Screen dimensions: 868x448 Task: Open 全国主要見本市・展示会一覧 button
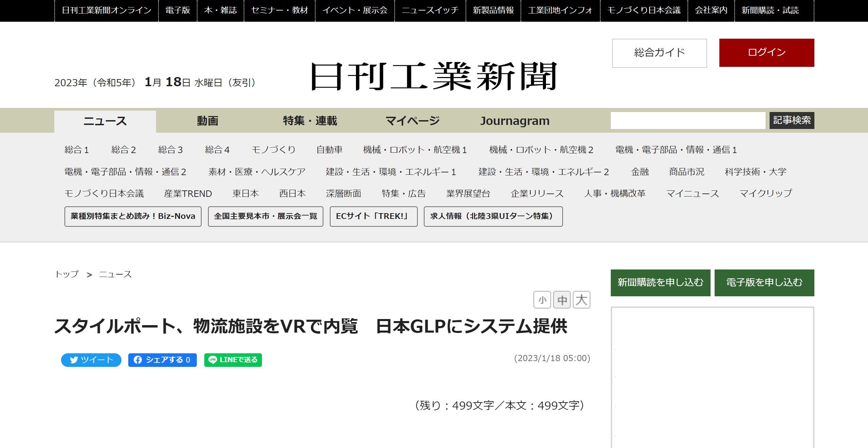point(265,216)
